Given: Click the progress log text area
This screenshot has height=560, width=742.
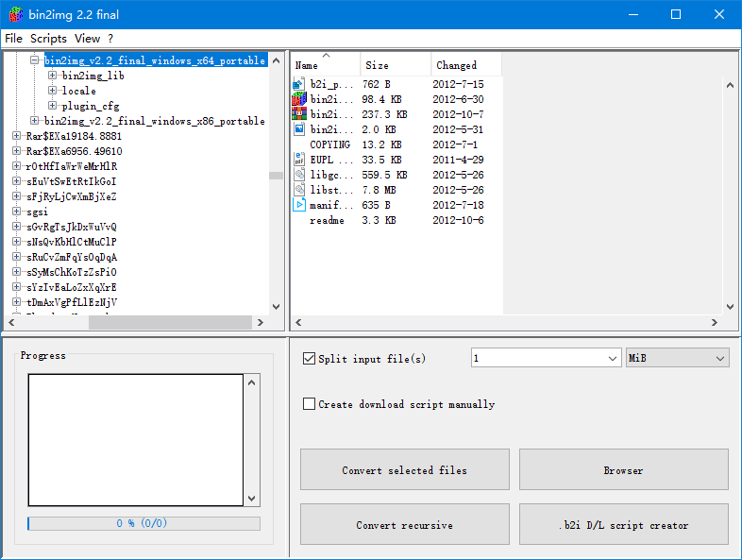Looking at the screenshot, I should pos(136,440).
